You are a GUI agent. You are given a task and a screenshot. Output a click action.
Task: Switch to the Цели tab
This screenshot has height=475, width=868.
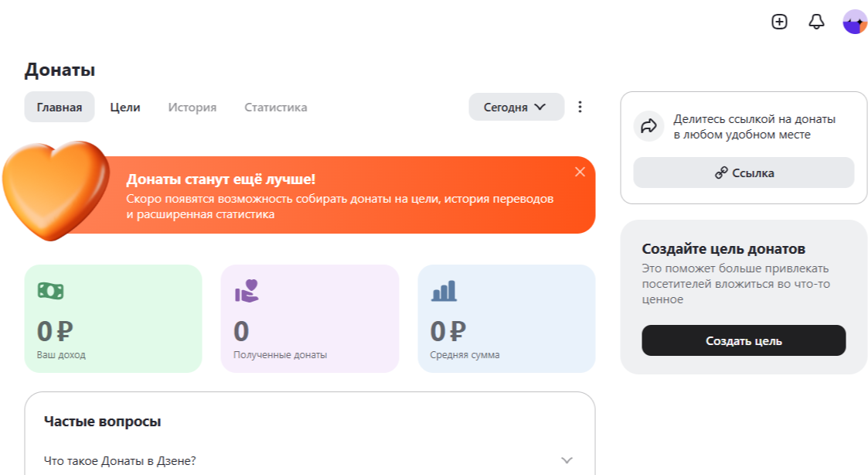click(x=125, y=107)
